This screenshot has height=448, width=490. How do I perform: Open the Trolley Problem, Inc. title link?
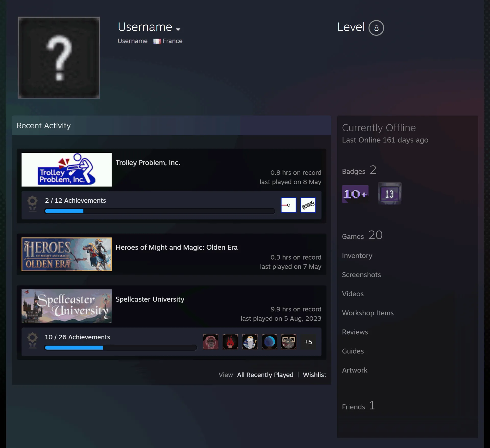[x=148, y=163]
